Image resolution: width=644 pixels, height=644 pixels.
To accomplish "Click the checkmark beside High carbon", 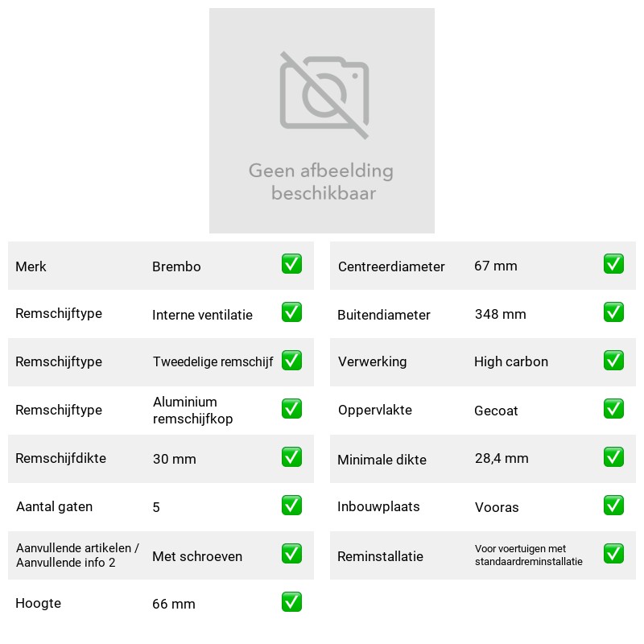I will pos(613,360).
